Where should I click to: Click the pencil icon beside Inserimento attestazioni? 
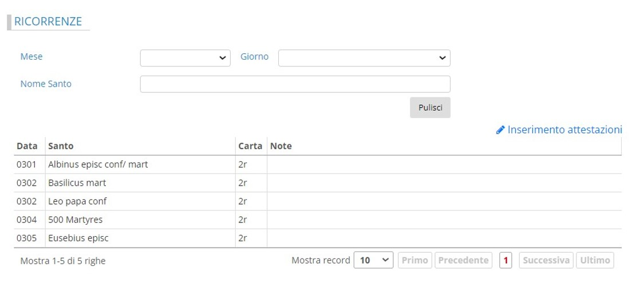pos(500,131)
